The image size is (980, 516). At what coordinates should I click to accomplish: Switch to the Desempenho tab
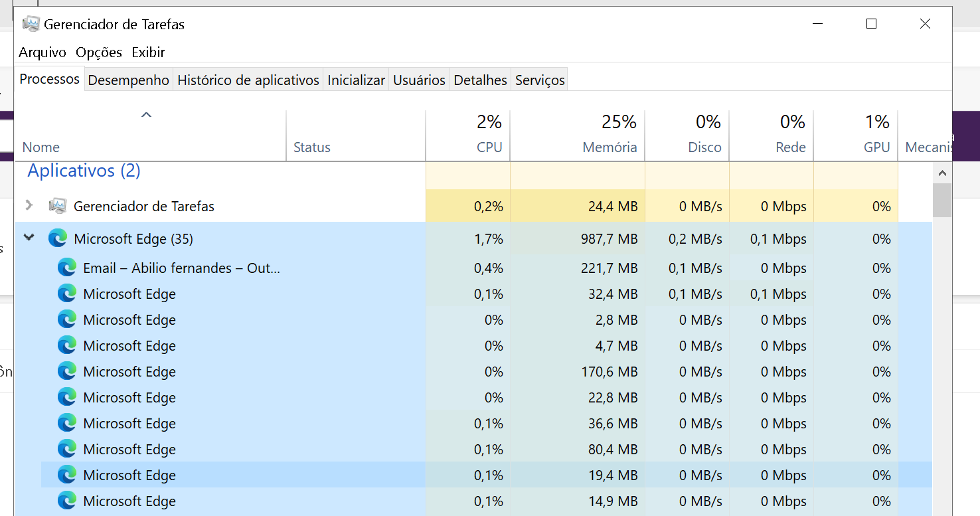coord(129,80)
